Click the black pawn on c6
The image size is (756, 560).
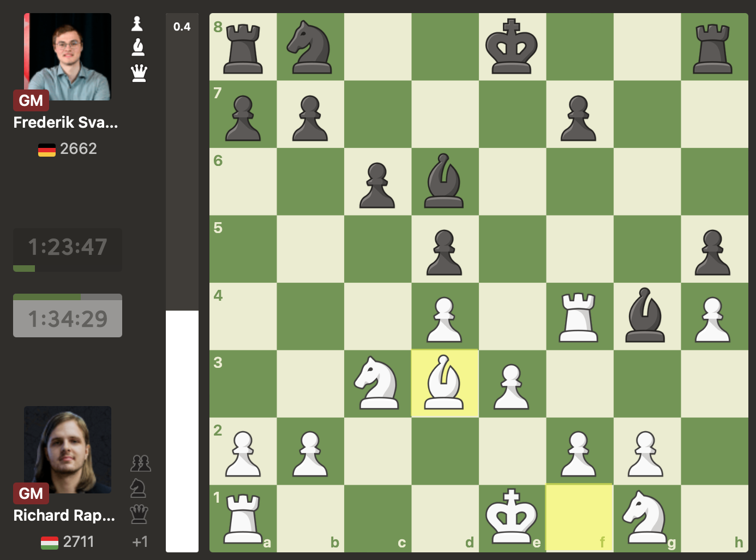tap(377, 184)
